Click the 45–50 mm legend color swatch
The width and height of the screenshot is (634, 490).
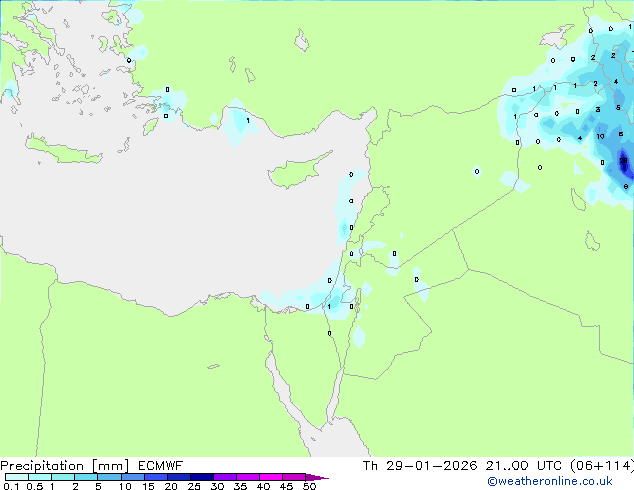294,477
